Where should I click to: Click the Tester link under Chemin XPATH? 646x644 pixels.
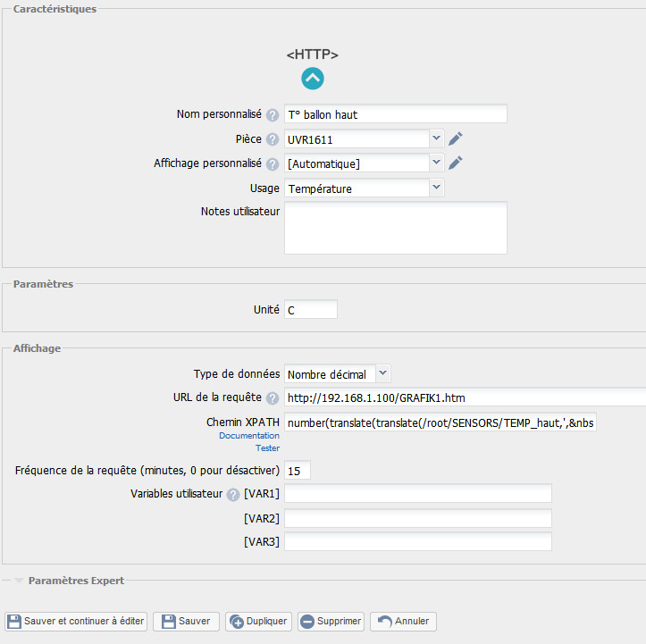click(267, 447)
